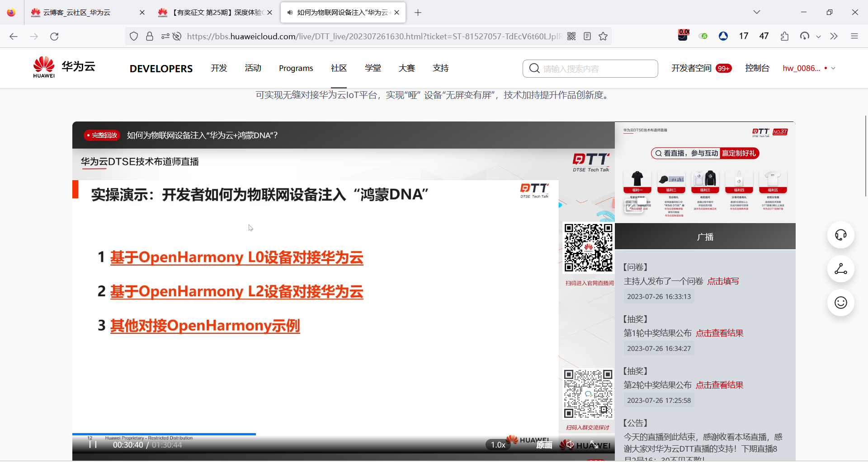The width and height of the screenshot is (868, 462).
Task: Expand the browser tab list chevron
Action: 757,12
